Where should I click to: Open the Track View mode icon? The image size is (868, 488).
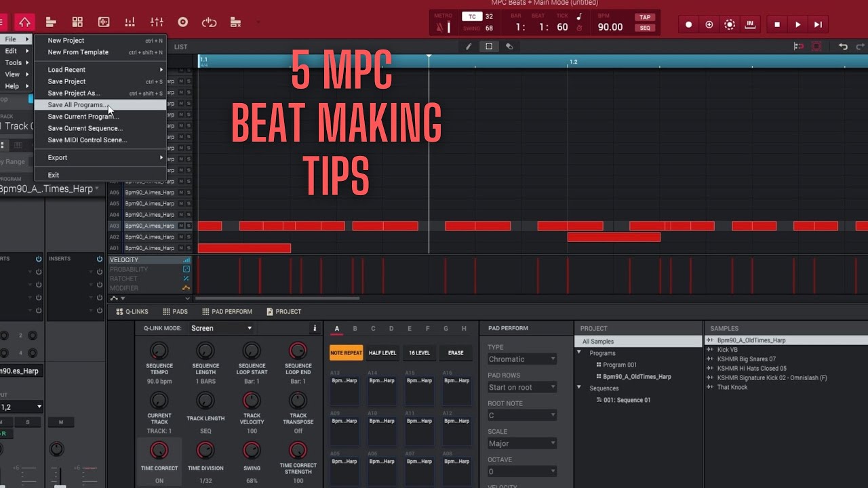(51, 23)
